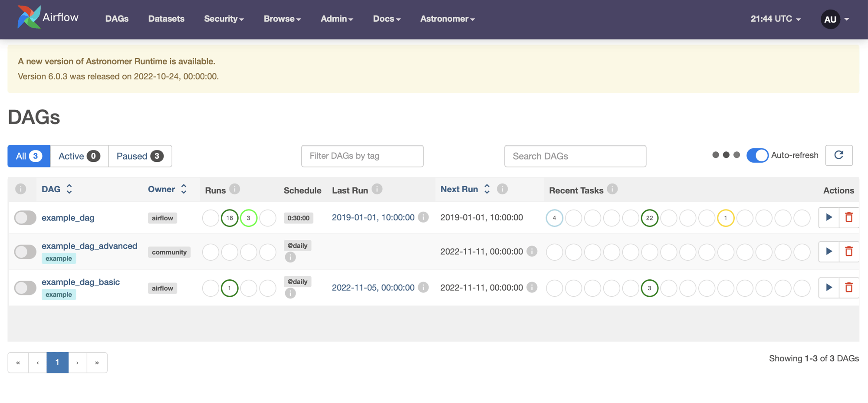Delete example_dag_basic using trash icon
This screenshot has width=868, height=403.
coord(849,288)
